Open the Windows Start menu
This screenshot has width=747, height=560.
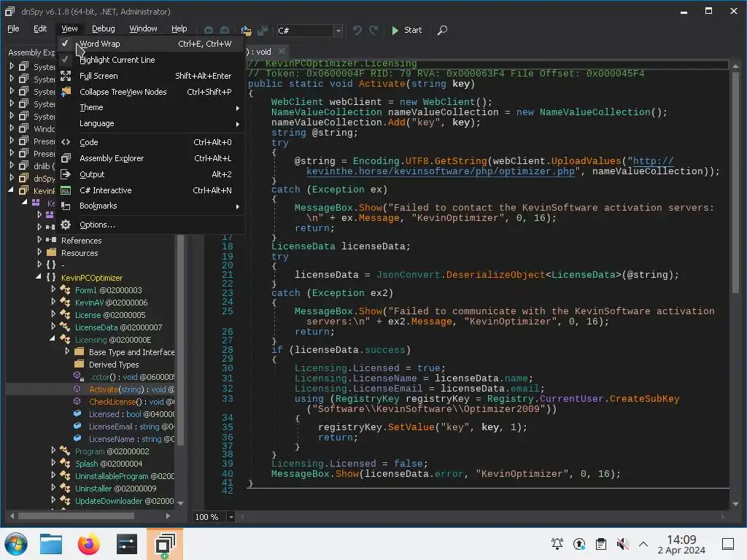pos(16,544)
